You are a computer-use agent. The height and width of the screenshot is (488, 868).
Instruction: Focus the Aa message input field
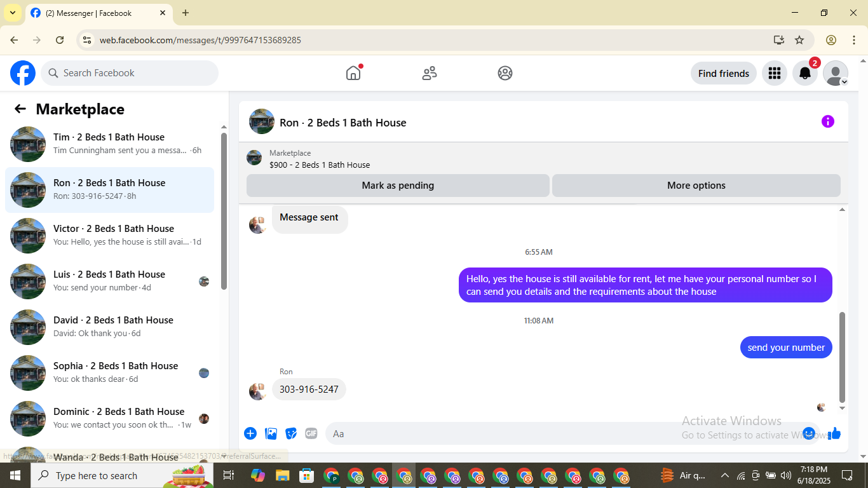pyautogui.click(x=566, y=433)
